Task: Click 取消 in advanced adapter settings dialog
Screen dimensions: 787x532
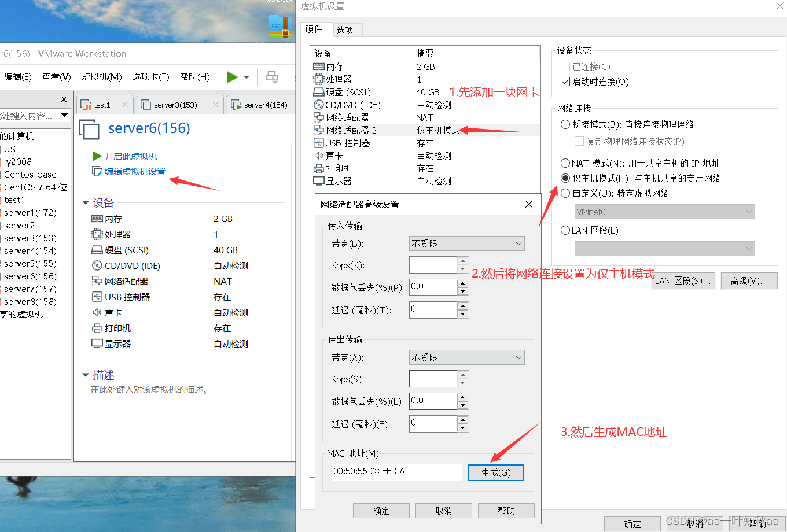Action: (x=444, y=511)
